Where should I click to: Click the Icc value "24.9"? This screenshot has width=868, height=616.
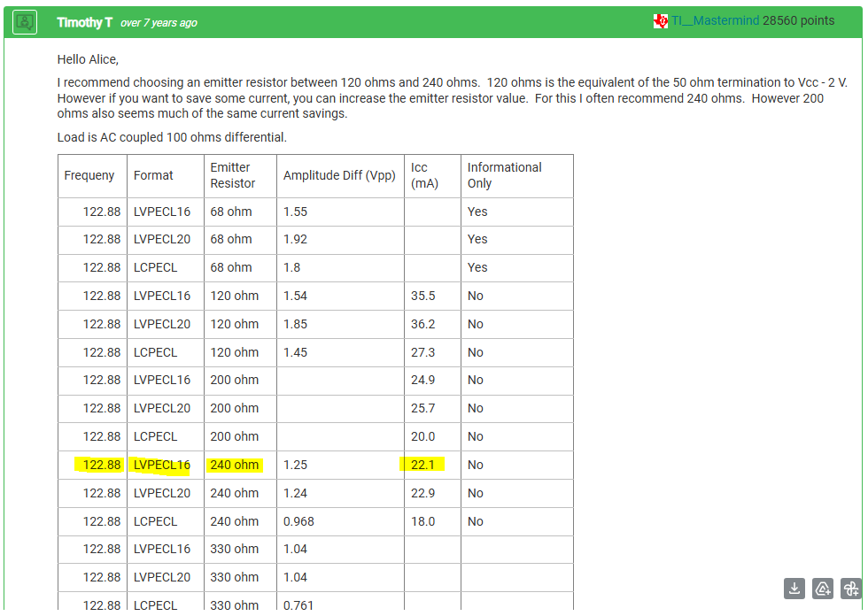tap(423, 380)
